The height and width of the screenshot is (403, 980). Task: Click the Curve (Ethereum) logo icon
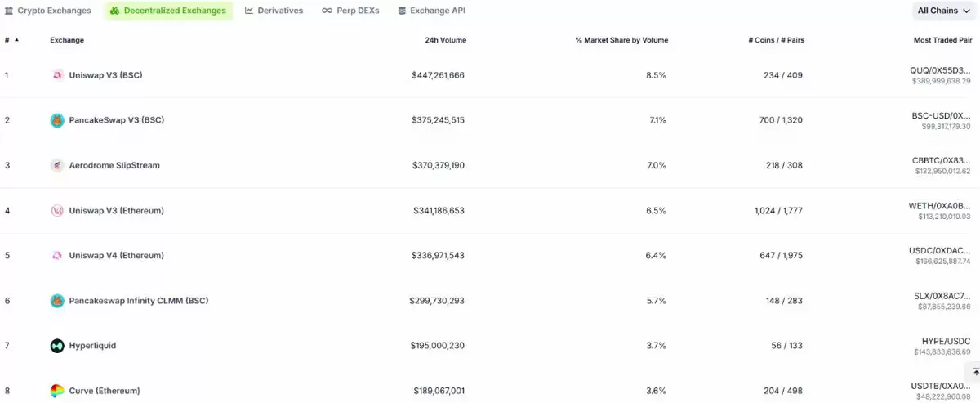pos(57,391)
